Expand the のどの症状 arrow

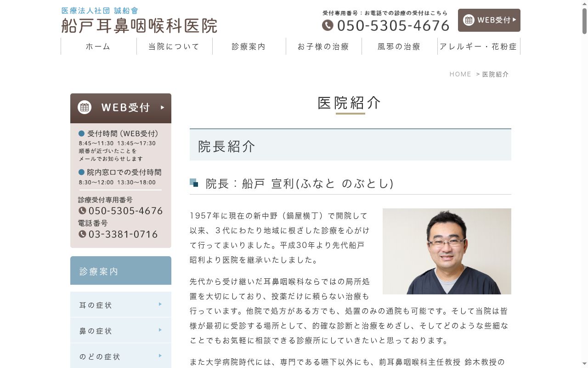click(x=160, y=356)
